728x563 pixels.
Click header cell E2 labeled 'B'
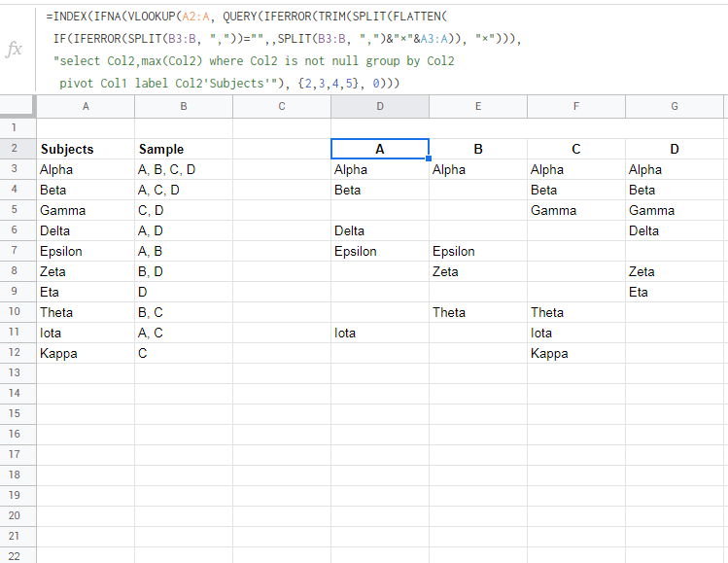pos(478,149)
